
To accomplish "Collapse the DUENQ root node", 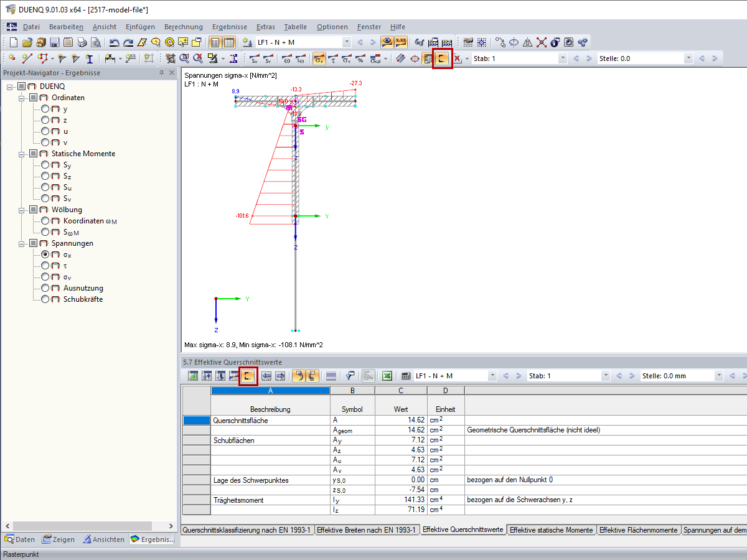I will pos(11,86).
